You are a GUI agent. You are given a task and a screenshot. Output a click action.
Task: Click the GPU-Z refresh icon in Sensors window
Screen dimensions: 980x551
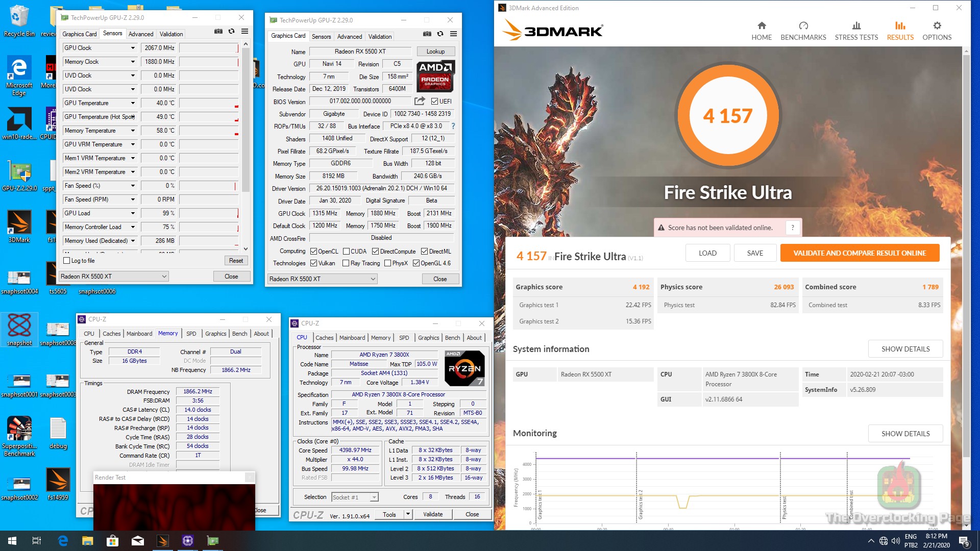tap(231, 32)
